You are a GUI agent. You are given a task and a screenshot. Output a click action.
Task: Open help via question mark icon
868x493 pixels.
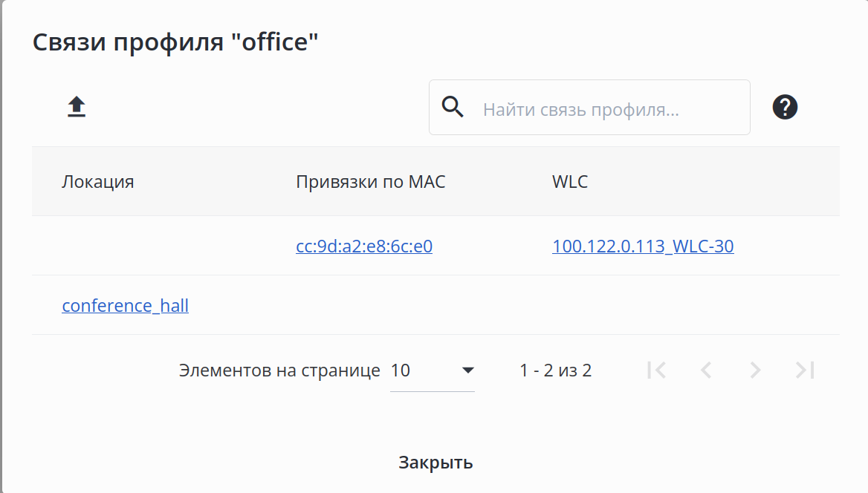coord(785,108)
